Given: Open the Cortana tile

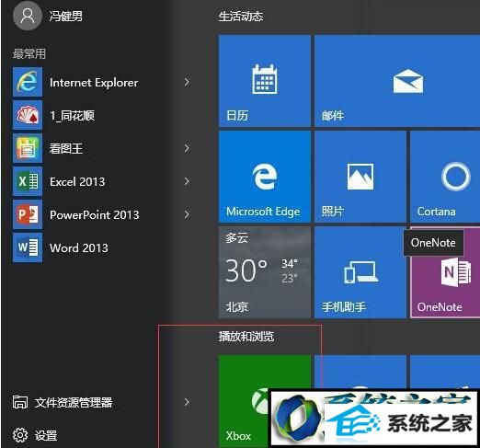Looking at the screenshot, I should click(445, 177).
